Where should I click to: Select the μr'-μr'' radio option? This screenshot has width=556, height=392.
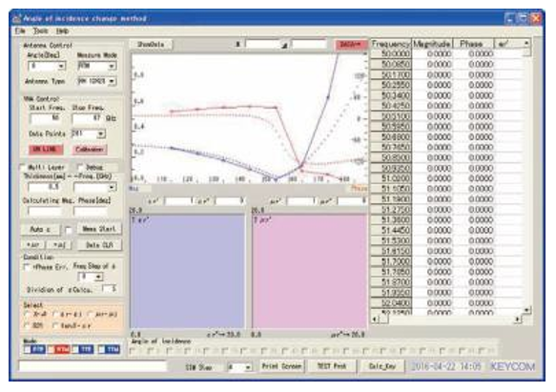[x=90, y=315]
